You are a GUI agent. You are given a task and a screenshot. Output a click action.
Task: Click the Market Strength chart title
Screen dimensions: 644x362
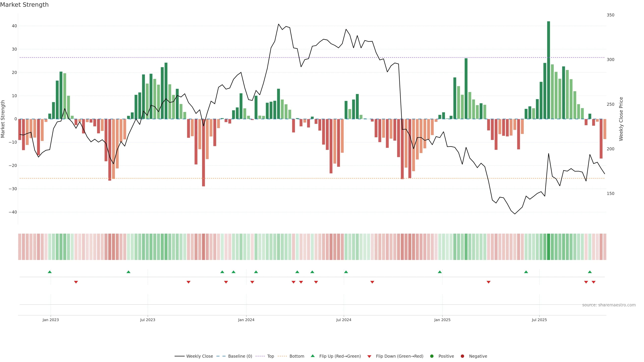coord(24,5)
